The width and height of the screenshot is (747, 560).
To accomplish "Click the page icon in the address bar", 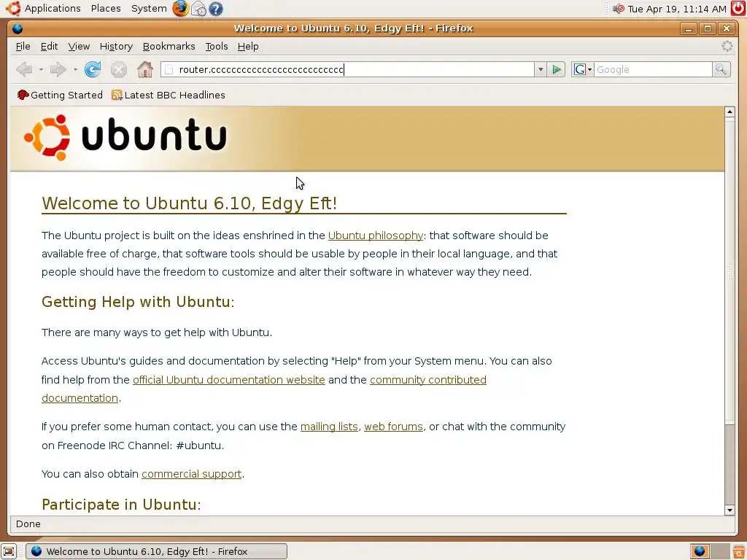I will 169,69.
